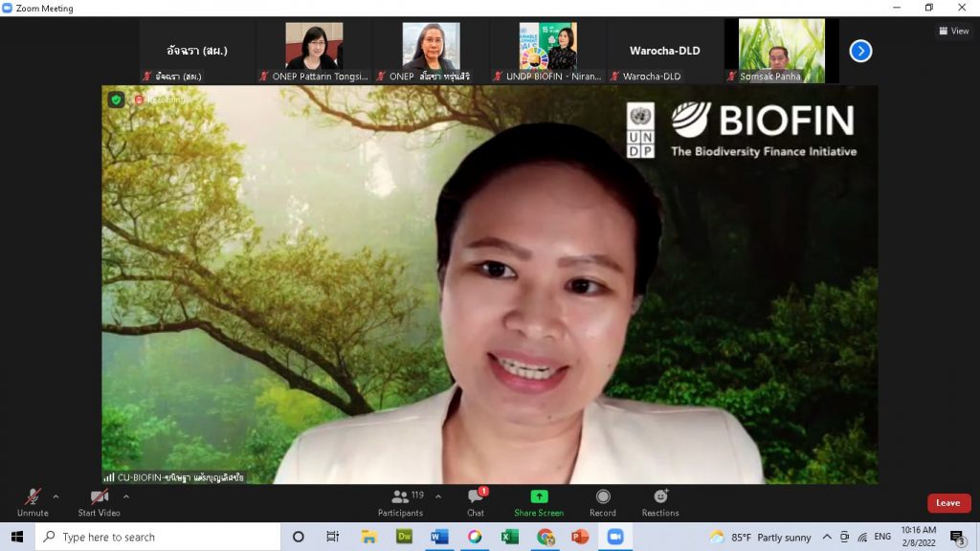
Task: Click the Unmute microphone icon
Action: coord(33,497)
